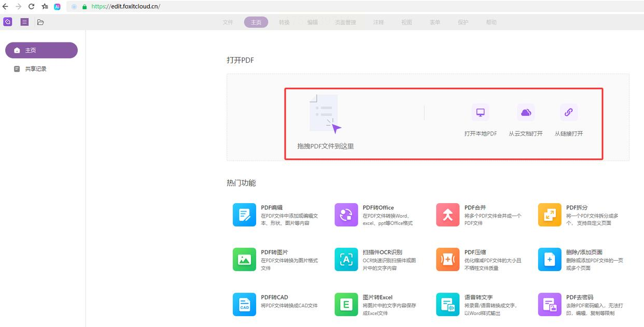Click the 打开本地PDF monitor icon
The width and height of the screenshot is (644, 327).
click(x=480, y=112)
